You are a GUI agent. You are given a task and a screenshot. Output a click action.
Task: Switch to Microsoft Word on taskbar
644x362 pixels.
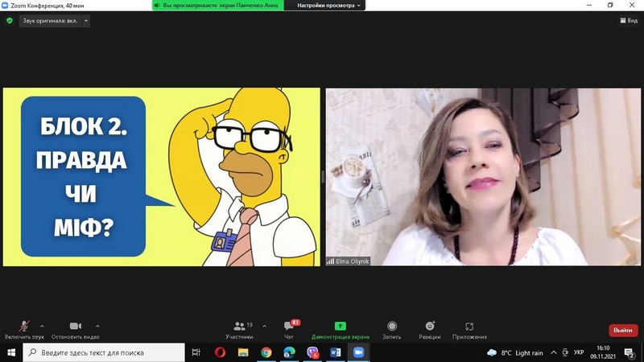point(336,352)
